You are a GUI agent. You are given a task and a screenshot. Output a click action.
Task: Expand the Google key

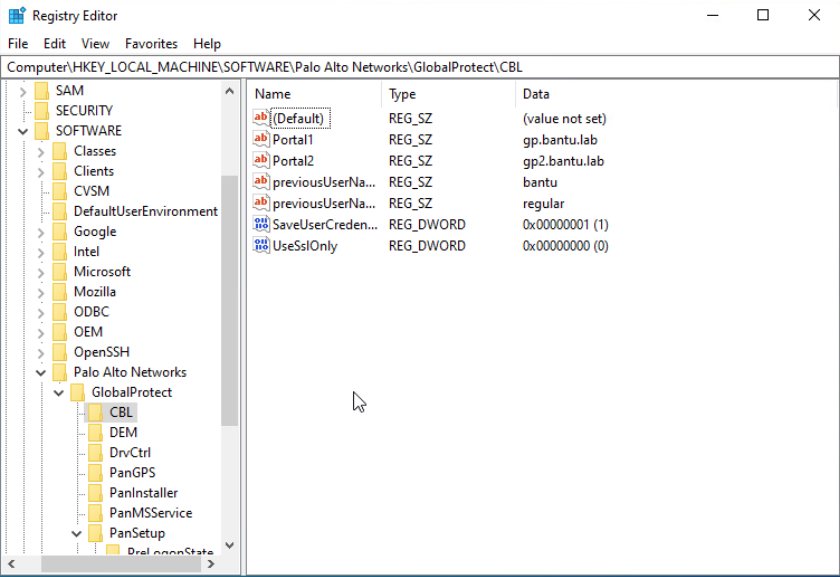click(x=41, y=233)
